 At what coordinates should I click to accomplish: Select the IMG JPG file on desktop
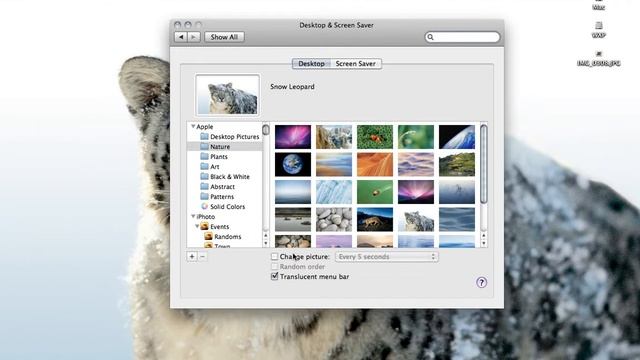tap(599, 59)
